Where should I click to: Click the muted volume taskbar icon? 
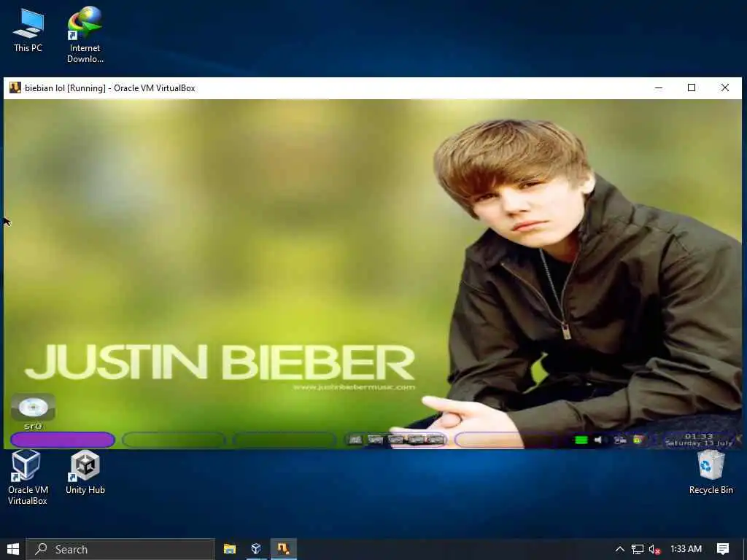pos(654,549)
